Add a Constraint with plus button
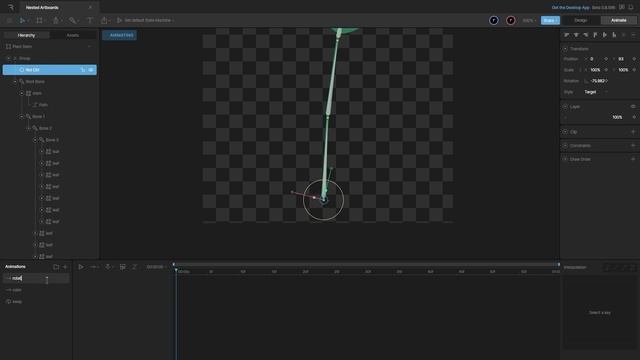The width and height of the screenshot is (640, 360). coord(633,146)
